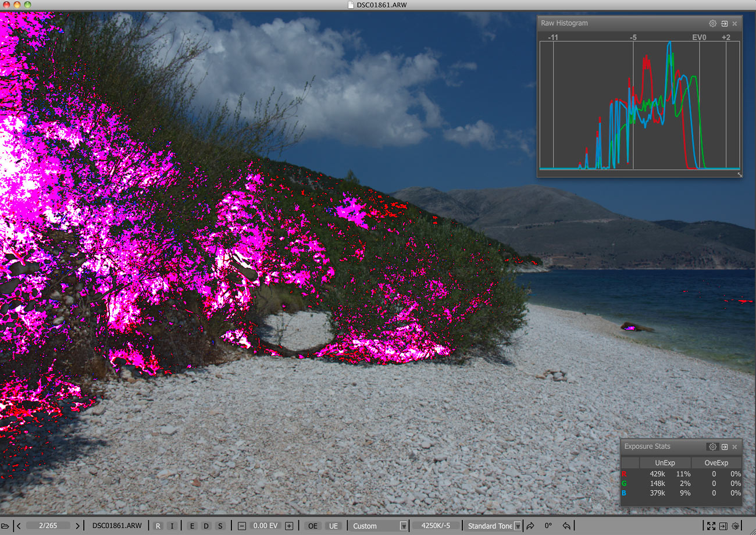Rotate the image counterclockwise
This screenshot has width=756, height=535.
(x=566, y=526)
